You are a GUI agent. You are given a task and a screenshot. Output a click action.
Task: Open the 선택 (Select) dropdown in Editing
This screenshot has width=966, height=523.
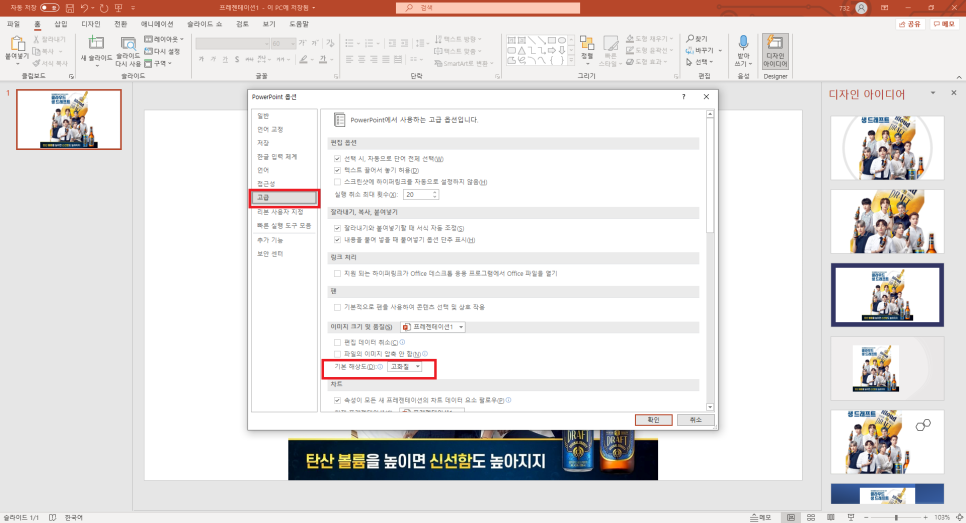(699, 62)
